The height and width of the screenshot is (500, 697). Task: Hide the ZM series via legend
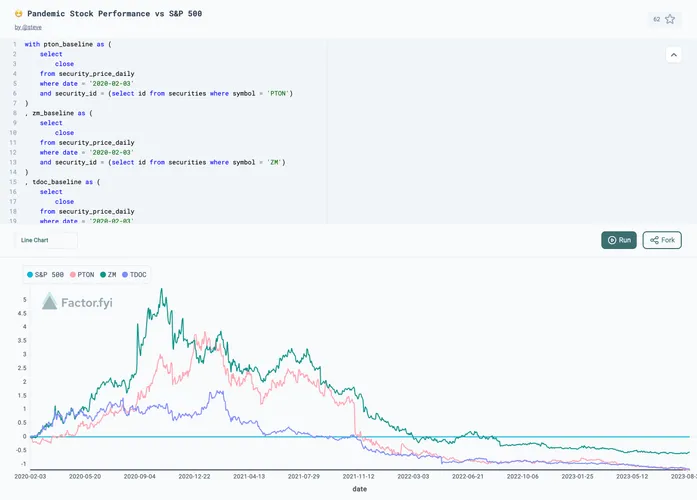112,274
